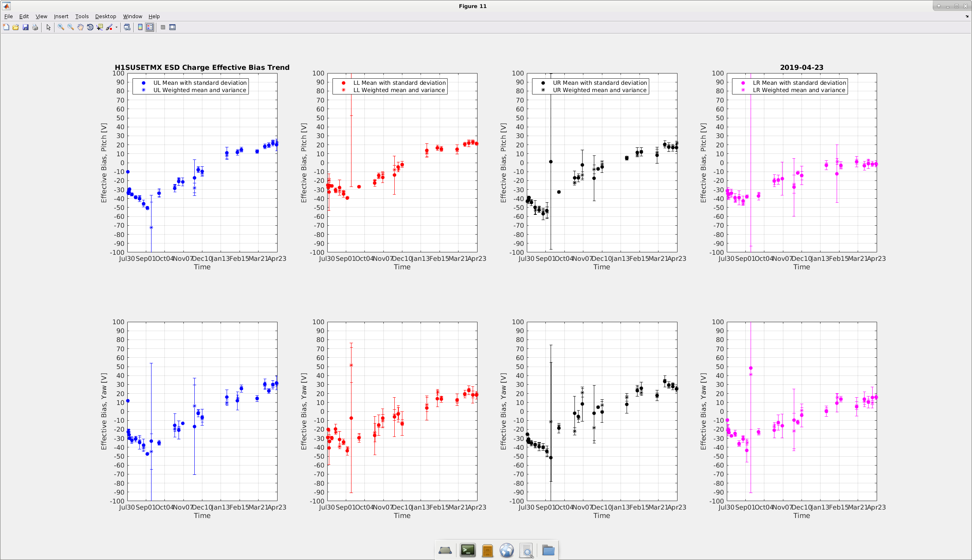Click the Hide Plot Tools icon
Screen dimensions: 972x560
[x=163, y=27]
